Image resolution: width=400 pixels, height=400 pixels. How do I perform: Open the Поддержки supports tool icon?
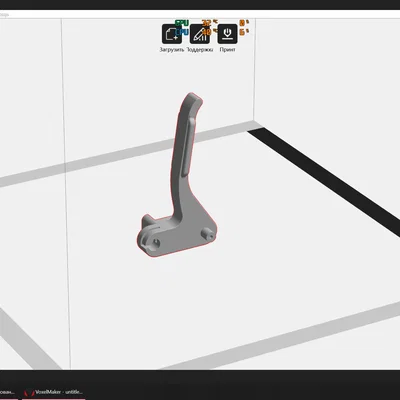click(x=200, y=34)
